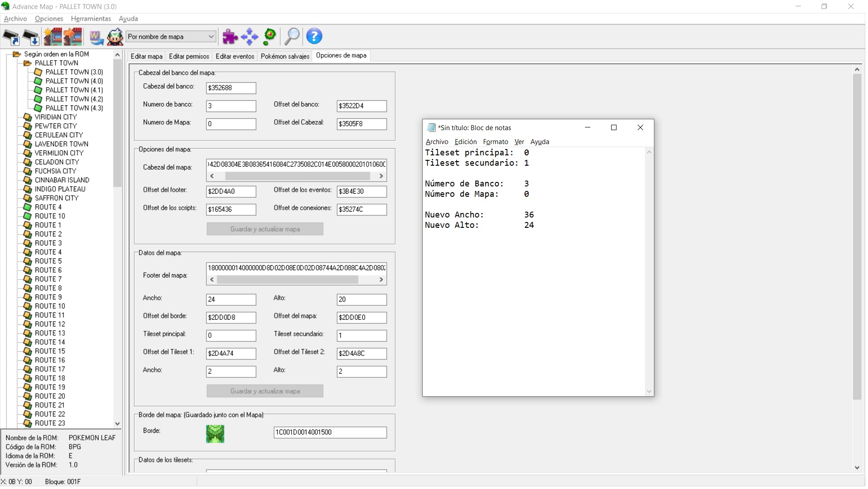The height and width of the screenshot is (489, 868).
Task: Switch to the Editar eventos tab
Action: pos(235,56)
